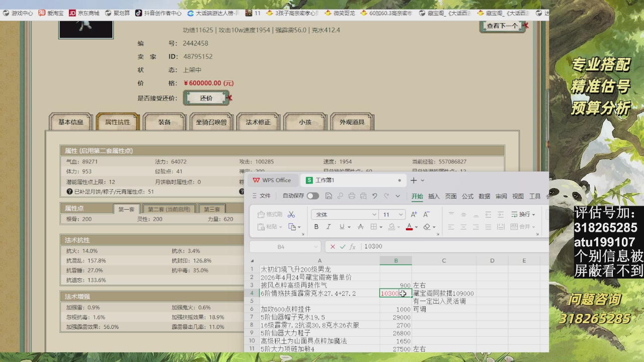
Task: Select the 格式刷 (format painter) tool
Action: (270, 214)
